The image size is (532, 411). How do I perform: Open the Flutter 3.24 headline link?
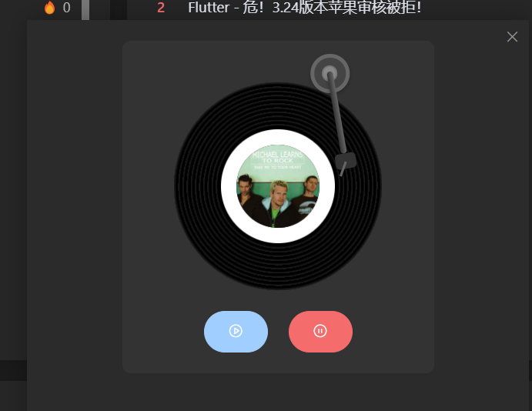click(304, 8)
